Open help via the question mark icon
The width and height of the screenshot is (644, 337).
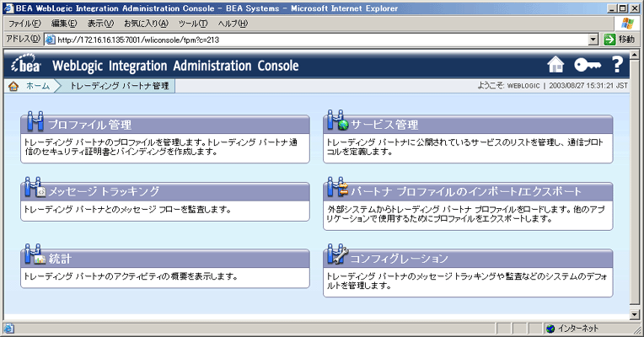[617, 64]
